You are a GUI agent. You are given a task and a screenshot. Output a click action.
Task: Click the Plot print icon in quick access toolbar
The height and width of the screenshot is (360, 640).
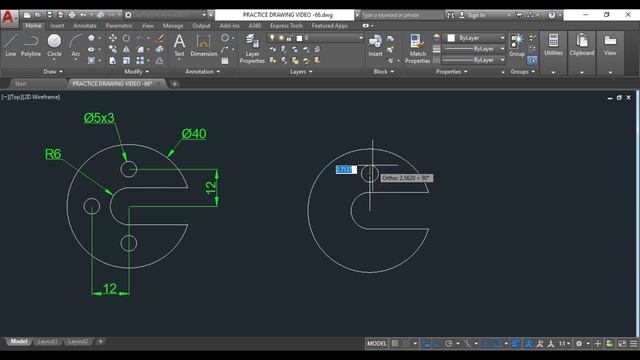72,15
